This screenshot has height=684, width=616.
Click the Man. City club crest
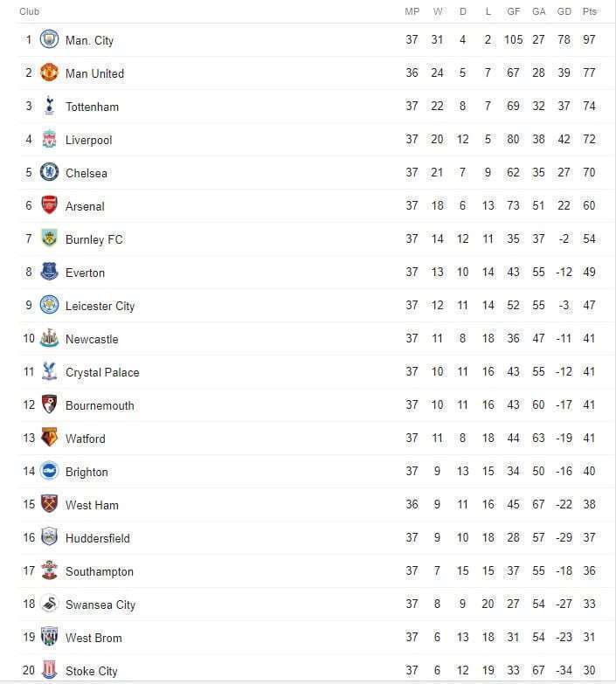(49, 39)
